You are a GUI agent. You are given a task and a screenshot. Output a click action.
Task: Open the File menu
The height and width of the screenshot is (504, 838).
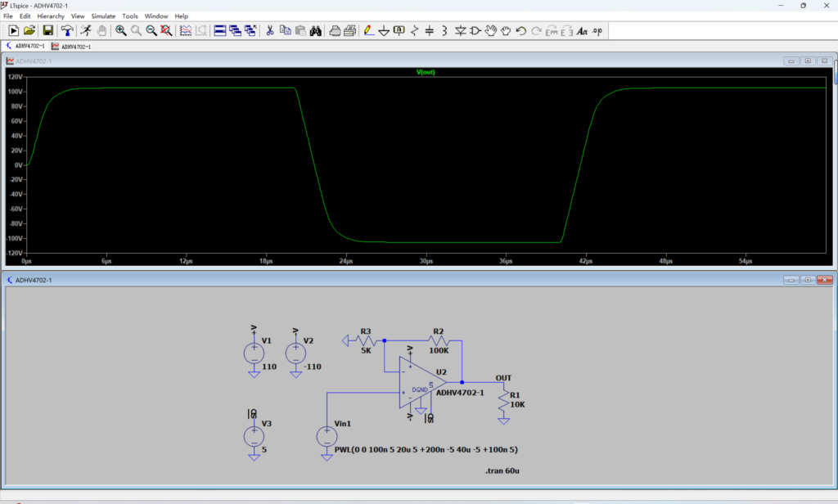click(8, 16)
